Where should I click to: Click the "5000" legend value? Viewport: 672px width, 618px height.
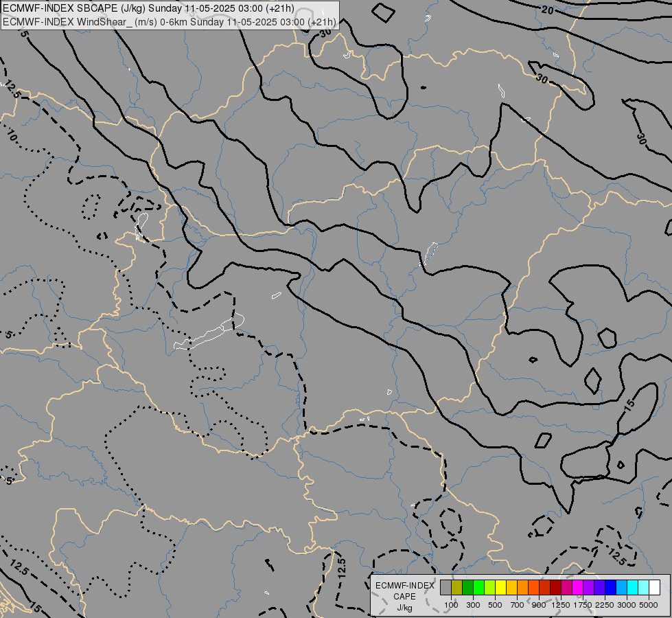coord(649,605)
